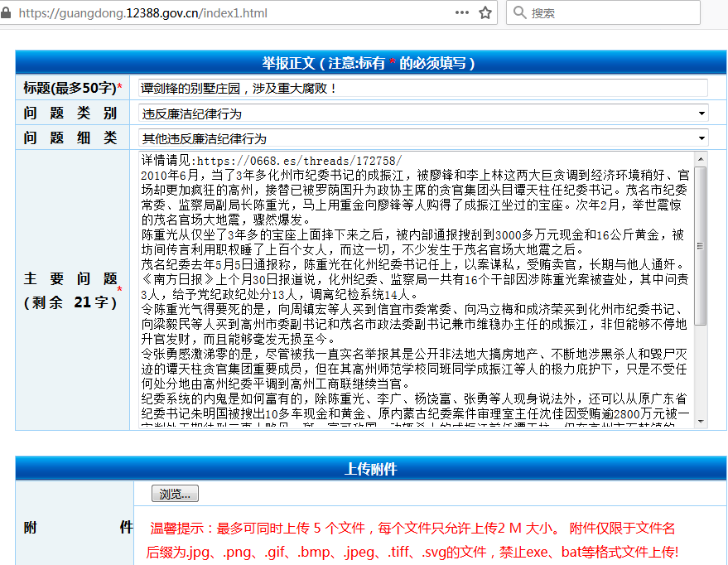Image resolution: width=728 pixels, height=565 pixels.
Task: Click the magnifier icon in the 搜索 box
Action: pos(520,13)
